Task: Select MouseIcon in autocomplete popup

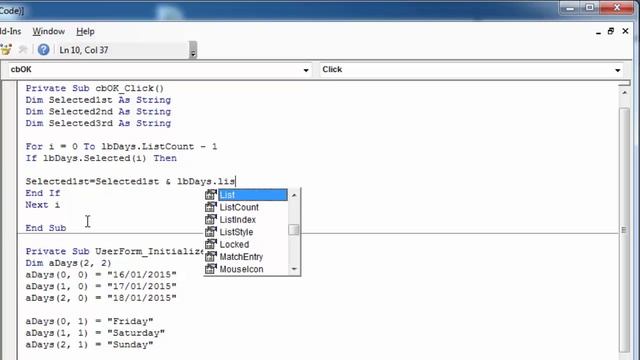Action: (x=241, y=269)
